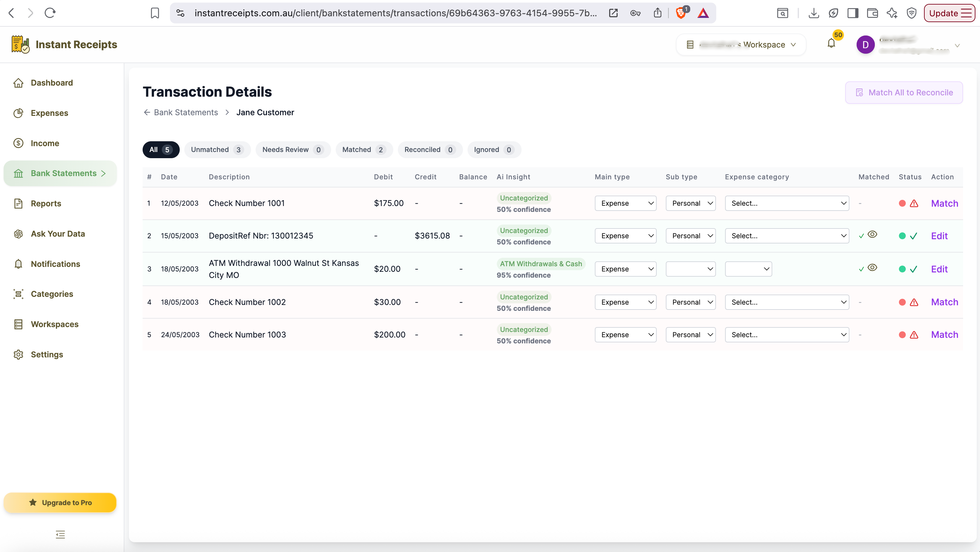
Task: Click the warning triangle on Check Number 1003 row
Action: [914, 335]
